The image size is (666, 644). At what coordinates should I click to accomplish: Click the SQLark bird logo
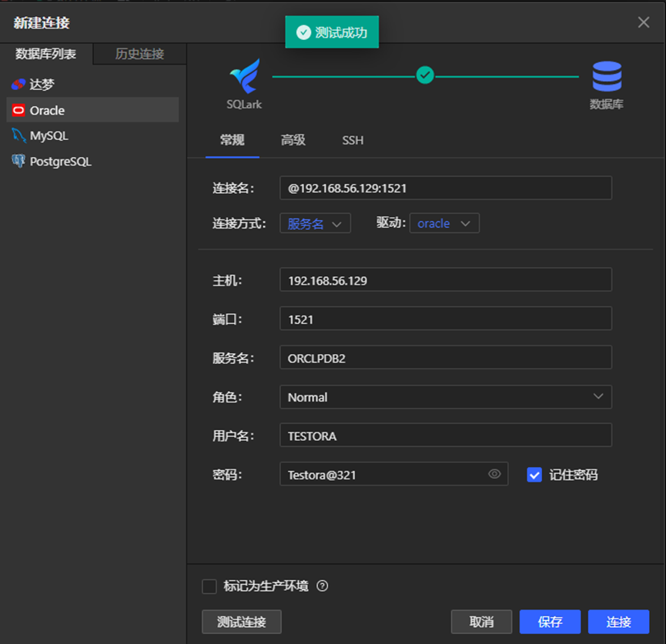(245, 76)
